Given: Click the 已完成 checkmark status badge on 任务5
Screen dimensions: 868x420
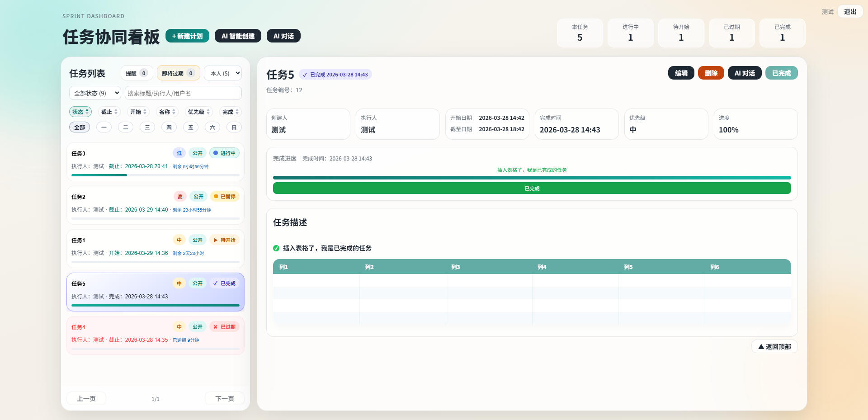Looking at the screenshot, I should [224, 283].
